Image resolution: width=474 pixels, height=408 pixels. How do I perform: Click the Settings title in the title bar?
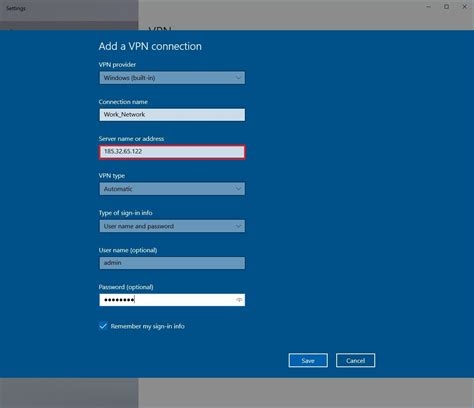pos(16,8)
